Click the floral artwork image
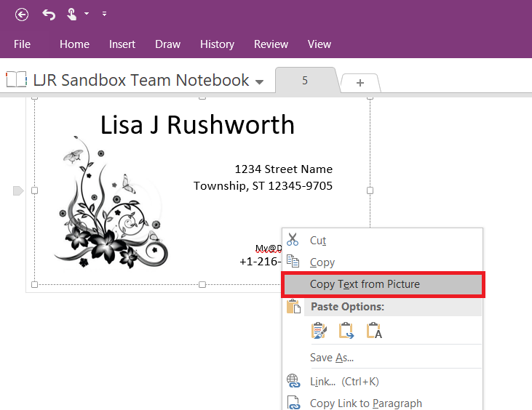Viewport: 532px width, 410px height. click(111, 202)
